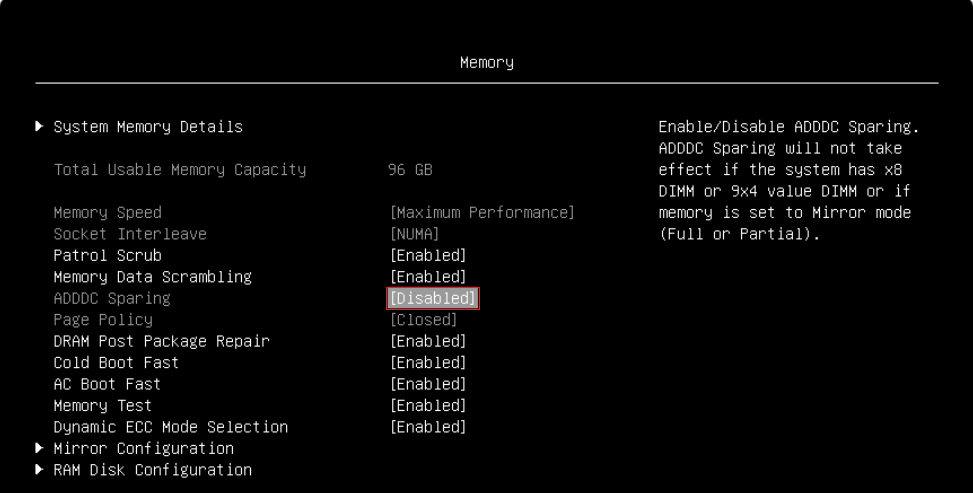
Task: Select the Patrol Scrub setting label
Action: pyautogui.click(x=107, y=256)
